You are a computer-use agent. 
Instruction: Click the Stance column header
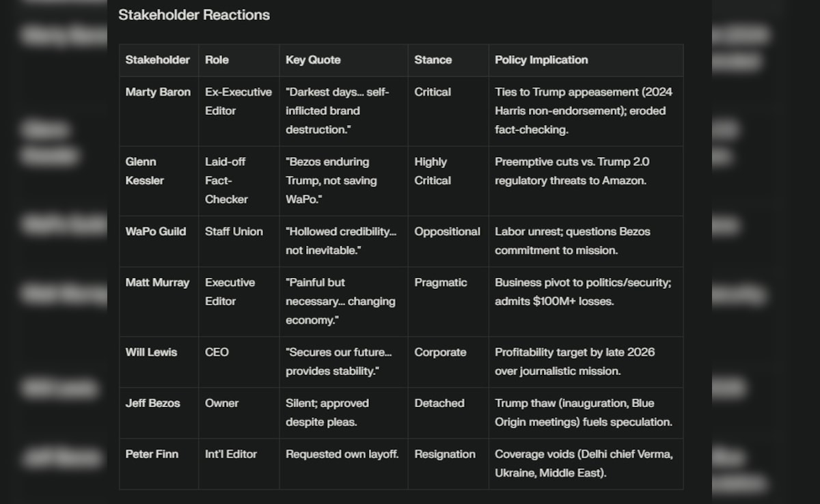pos(433,60)
